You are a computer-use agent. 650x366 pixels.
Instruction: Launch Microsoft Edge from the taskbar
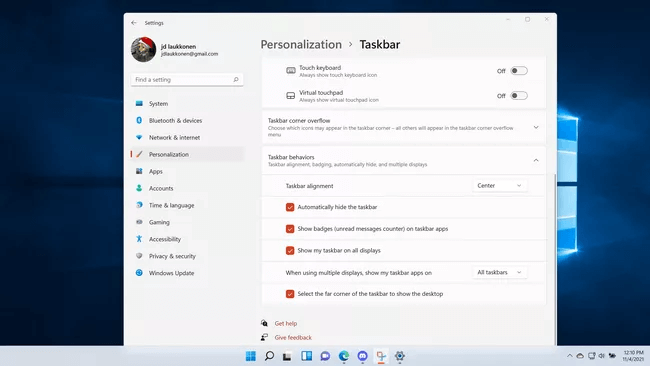click(x=344, y=356)
